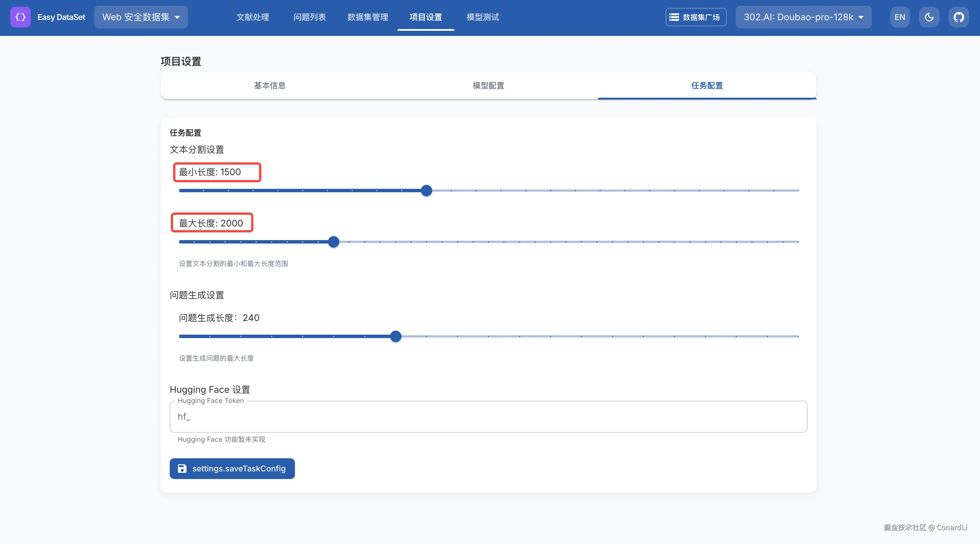Open the 模型测试 tab
The image size is (980, 544).
pyautogui.click(x=482, y=17)
